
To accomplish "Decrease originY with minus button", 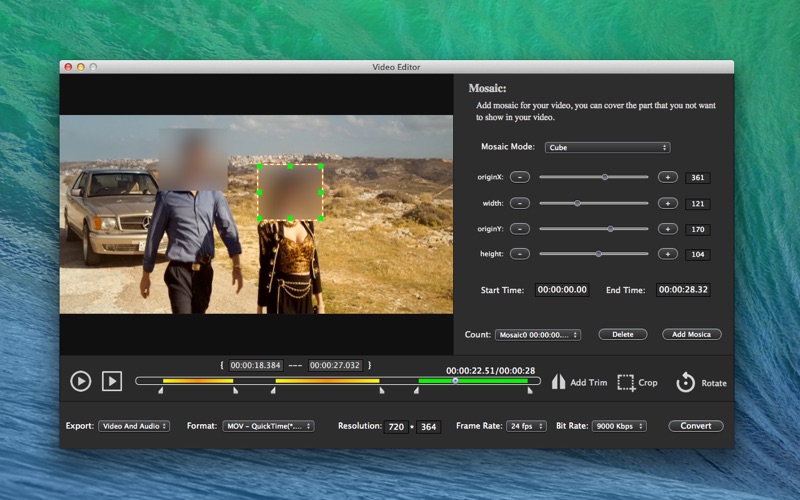I will [x=519, y=229].
